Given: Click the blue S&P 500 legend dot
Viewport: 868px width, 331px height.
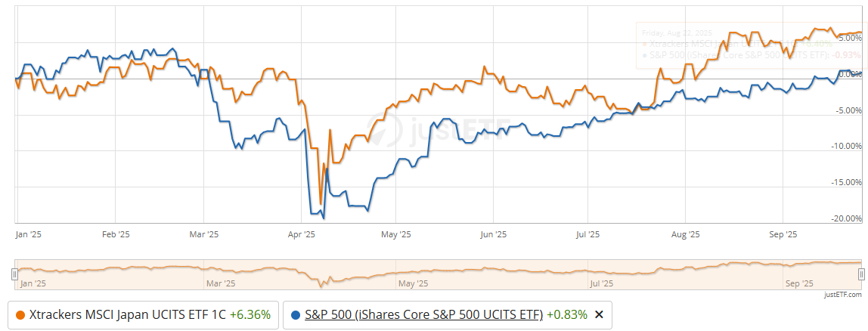Looking at the screenshot, I should point(295,315).
